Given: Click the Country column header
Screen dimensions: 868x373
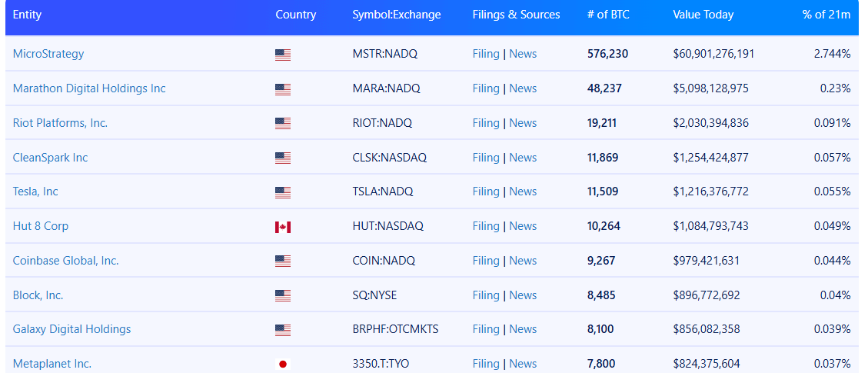Looking at the screenshot, I should pyautogui.click(x=295, y=15).
